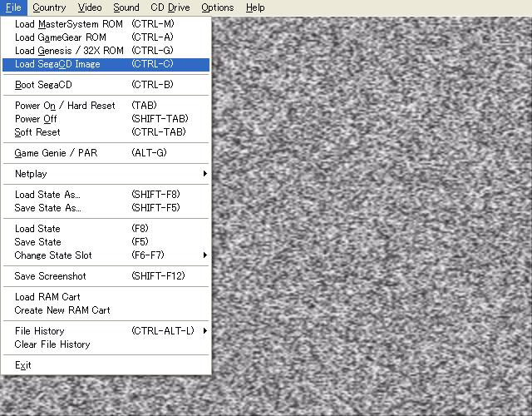Screen dimensions: 532x416
Task: Open the Help menu
Action: 255,7
